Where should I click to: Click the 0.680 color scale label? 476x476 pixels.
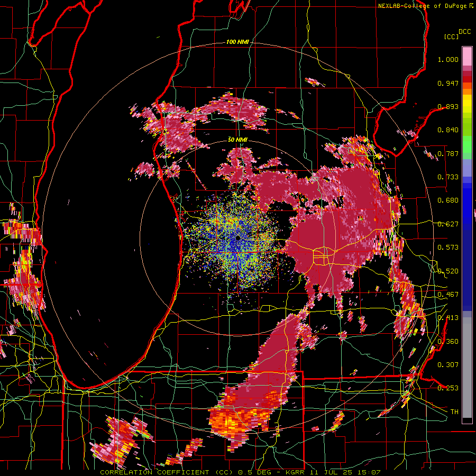coord(448,200)
